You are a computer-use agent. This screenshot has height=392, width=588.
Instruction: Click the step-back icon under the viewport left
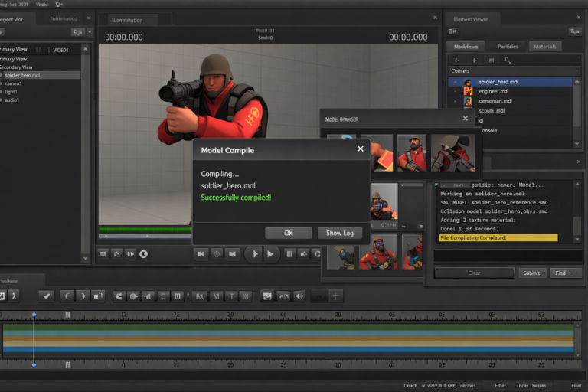[117, 254]
